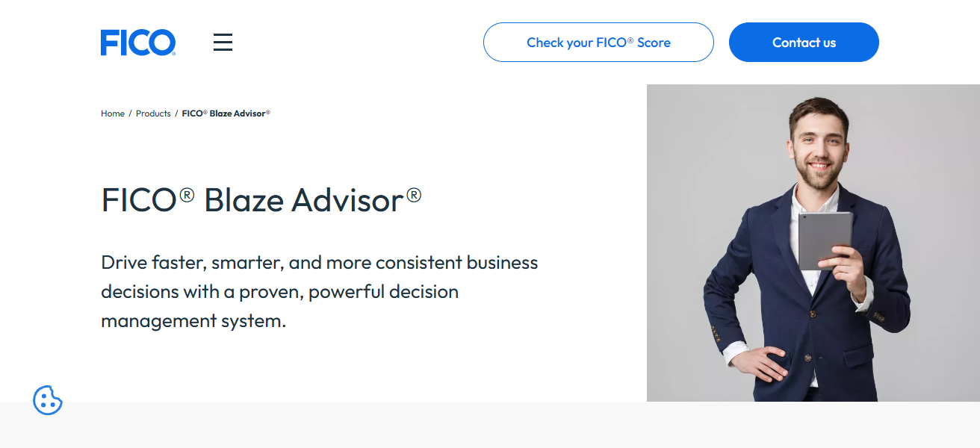Open the main menu via the three-line icon
This screenshot has width=980, height=448.
(x=223, y=42)
